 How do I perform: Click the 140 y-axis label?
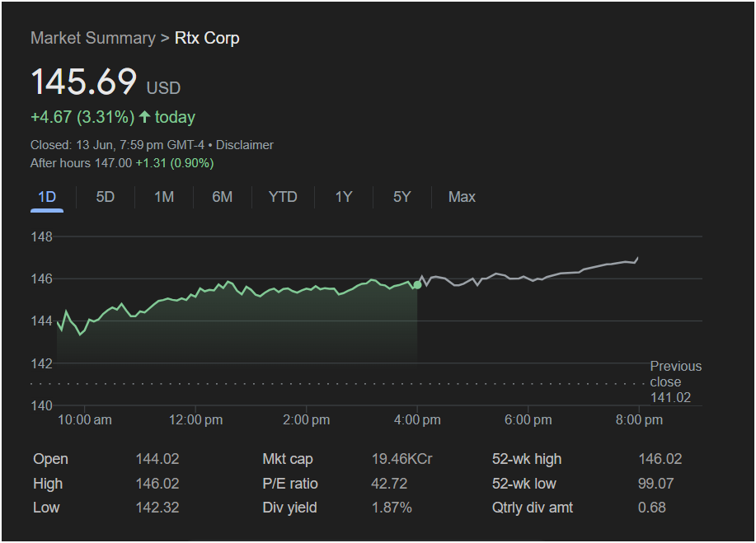[41, 405]
